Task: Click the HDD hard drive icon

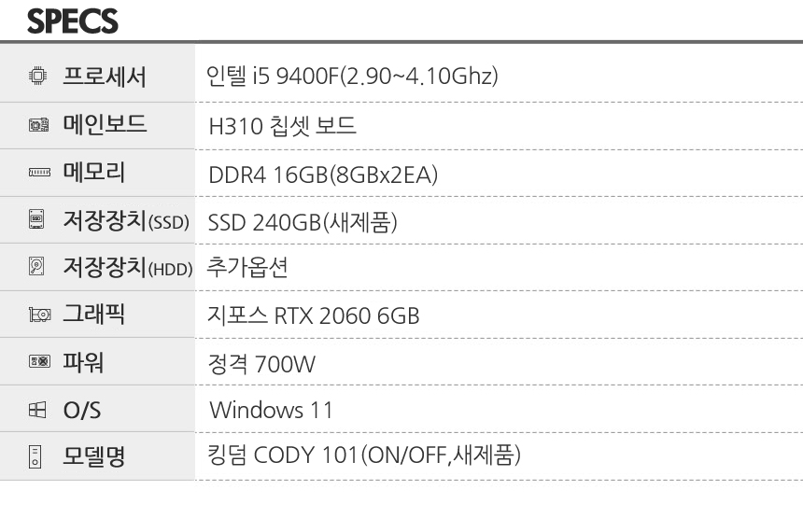Action: [x=36, y=266]
